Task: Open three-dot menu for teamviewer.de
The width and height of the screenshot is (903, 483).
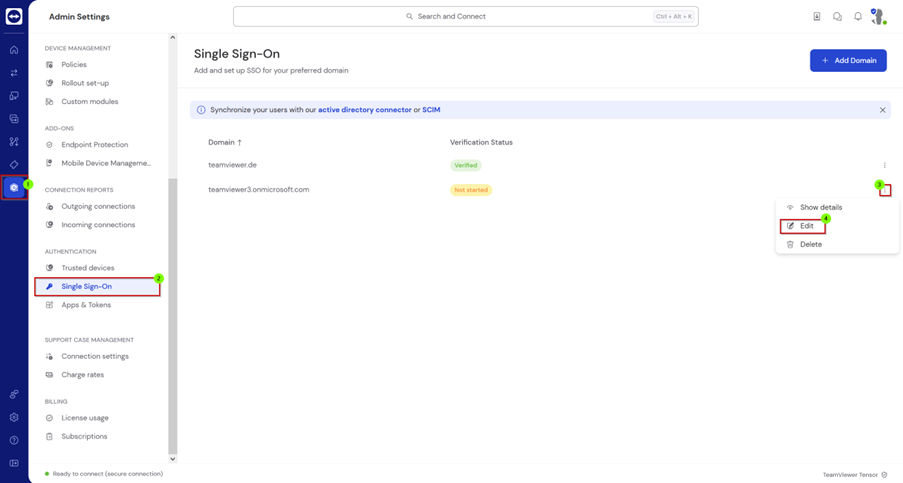Action: pos(885,165)
